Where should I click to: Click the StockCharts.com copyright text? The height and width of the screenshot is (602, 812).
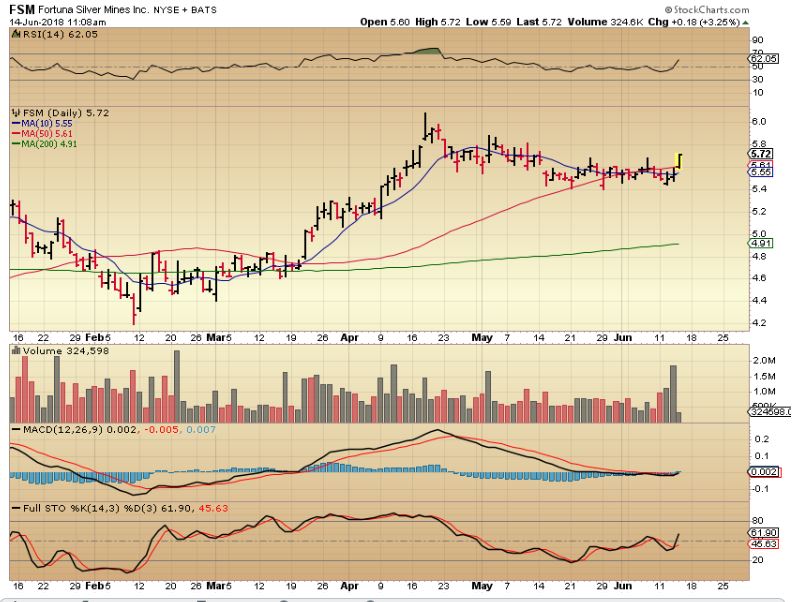coord(707,9)
